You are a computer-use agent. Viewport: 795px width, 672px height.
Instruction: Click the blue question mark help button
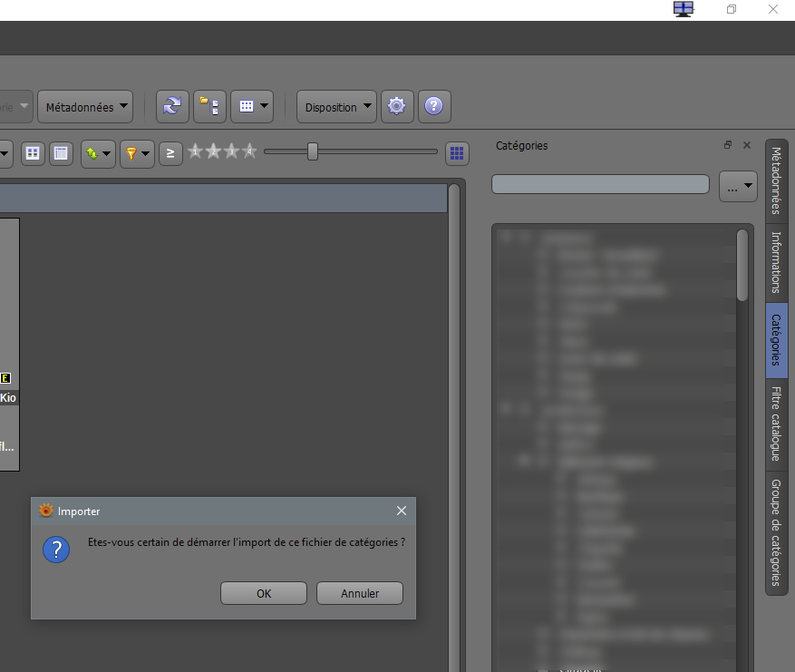click(x=433, y=106)
